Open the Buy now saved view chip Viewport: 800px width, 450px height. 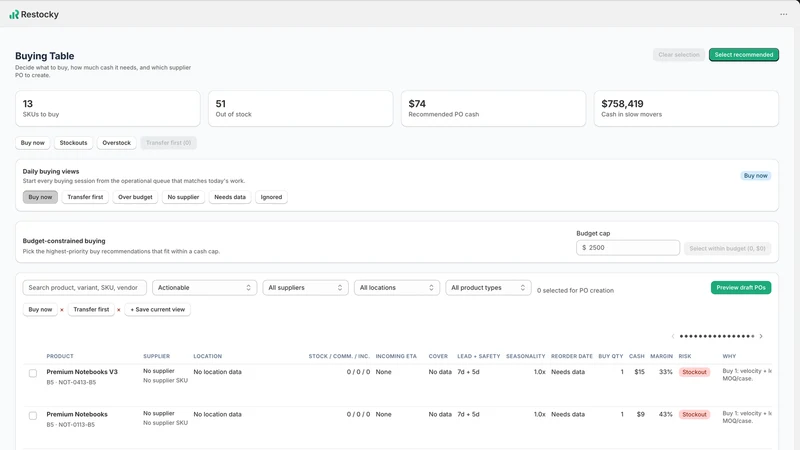click(40, 310)
